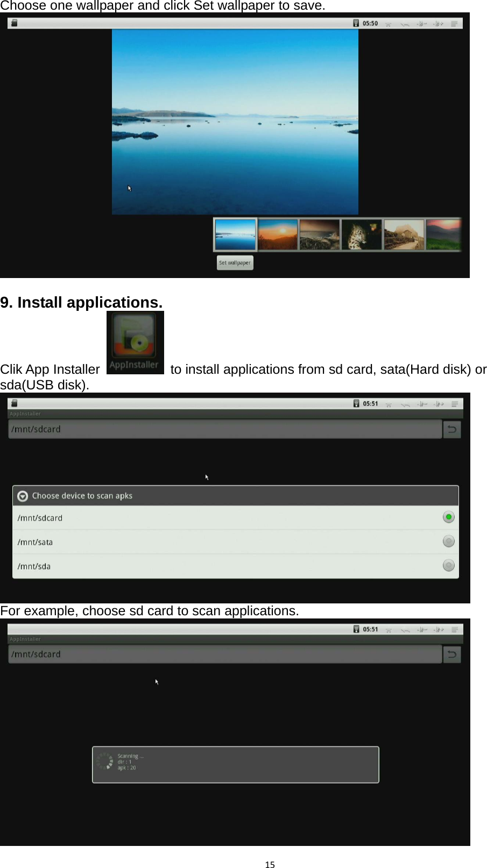The image size is (487, 868).
Task: Open menu icon on device chooser status bar
Action: 455,404
